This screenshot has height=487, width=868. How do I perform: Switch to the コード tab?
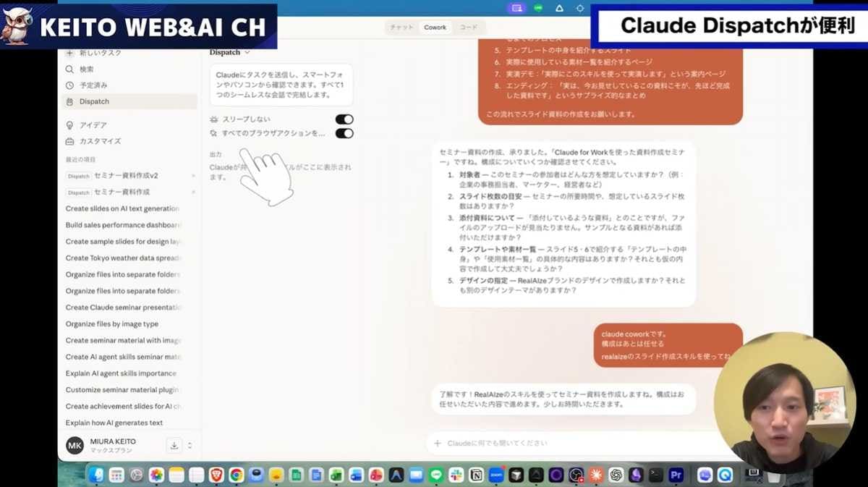(468, 27)
